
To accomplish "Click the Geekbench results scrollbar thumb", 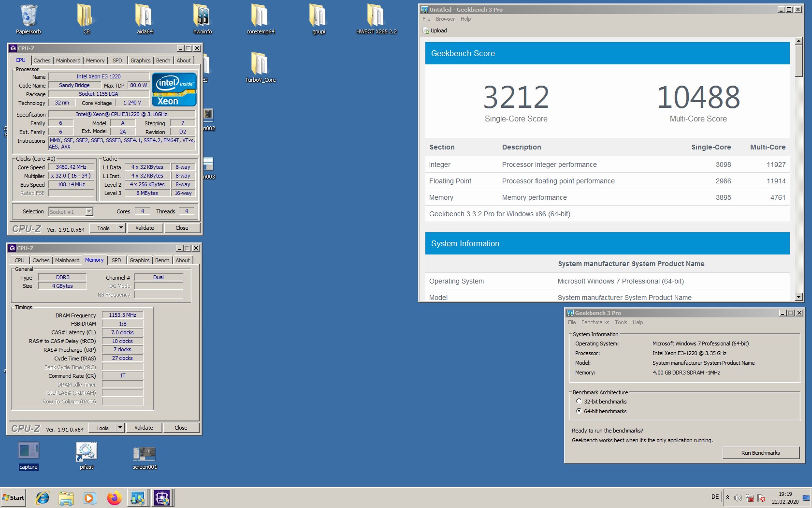I will click(x=799, y=61).
